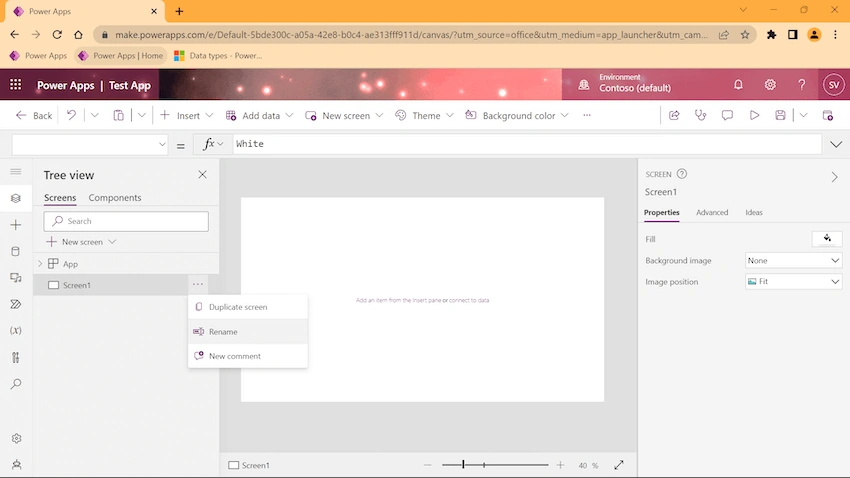This screenshot has width=850, height=478.
Task: Expand the App tree node
Action: click(40, 263)
